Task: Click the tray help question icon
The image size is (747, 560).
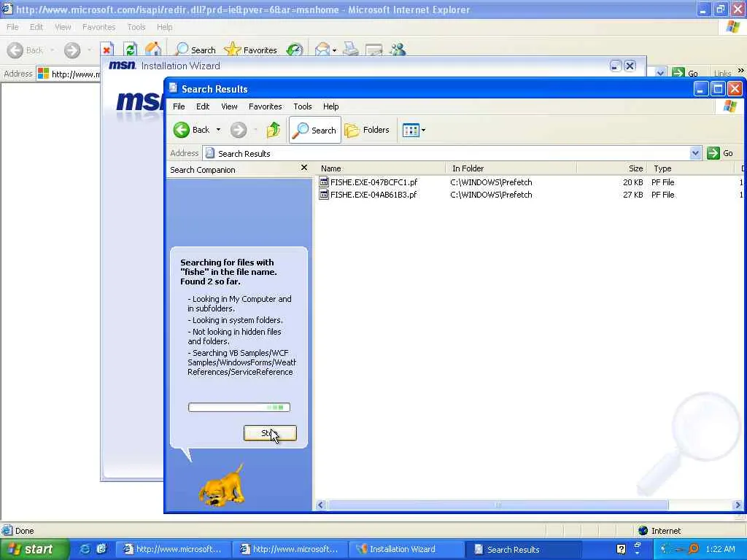Action: [621, 549]
